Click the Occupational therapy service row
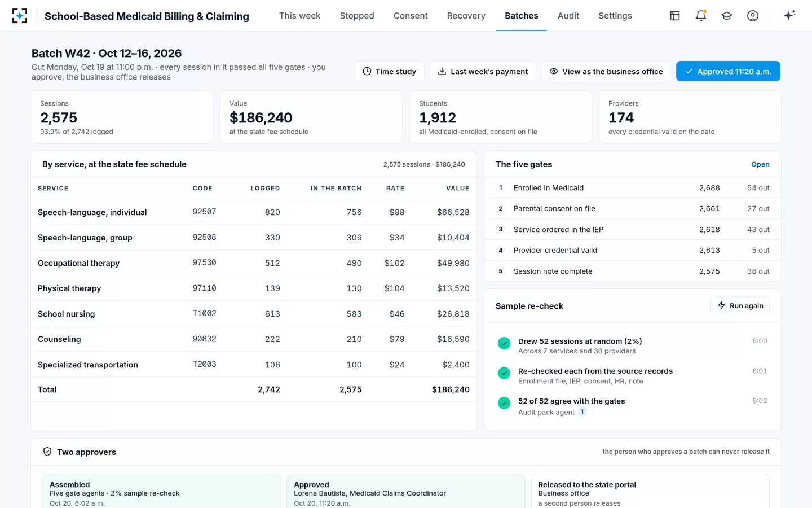812x508 pixels. (x=253, y=263)
